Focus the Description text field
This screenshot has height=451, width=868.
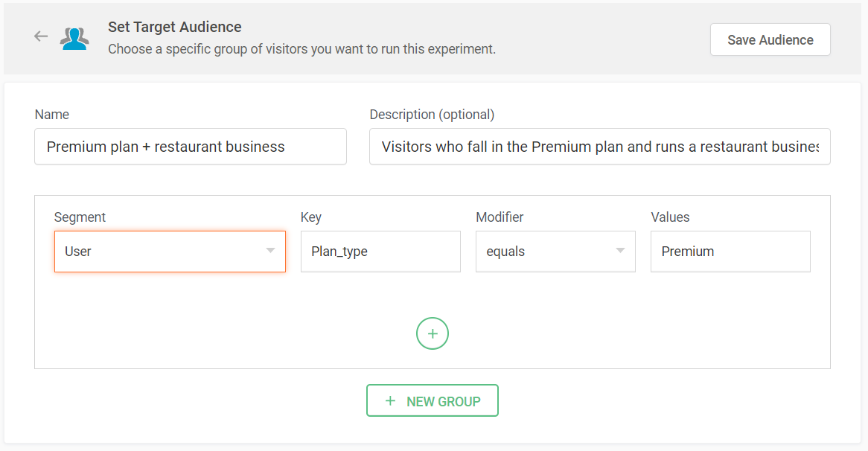pos(599,147)
